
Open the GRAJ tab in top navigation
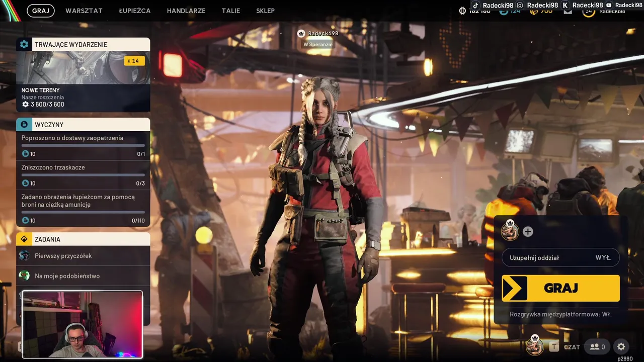point(41,11)
